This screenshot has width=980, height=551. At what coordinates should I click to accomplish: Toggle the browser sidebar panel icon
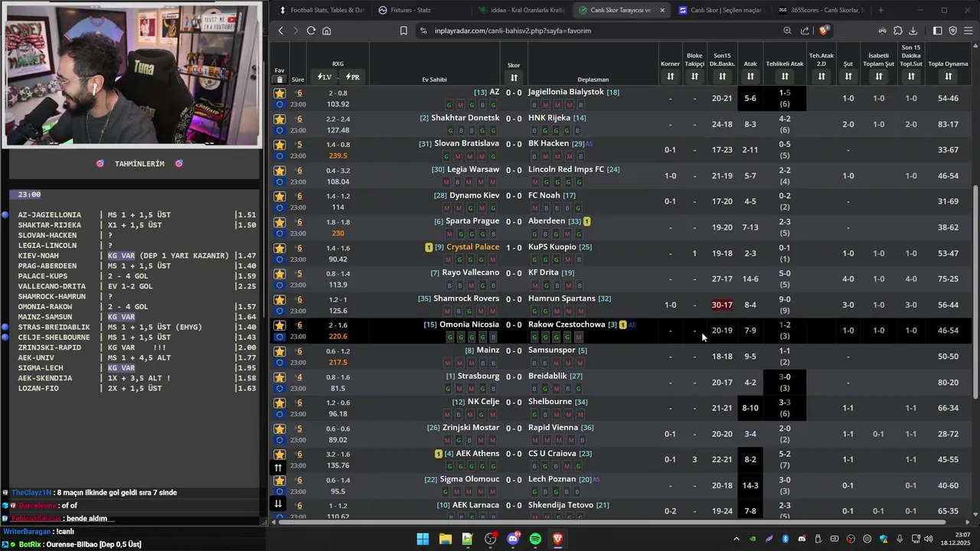pyautogui.click(x=938, y=31)
